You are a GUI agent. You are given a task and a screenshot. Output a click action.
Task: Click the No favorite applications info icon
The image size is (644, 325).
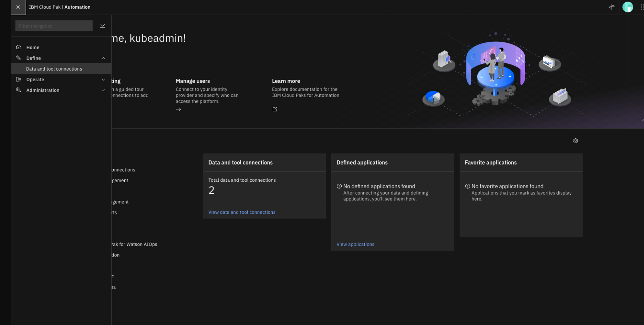pyautogui.click(x=467, y=186)
